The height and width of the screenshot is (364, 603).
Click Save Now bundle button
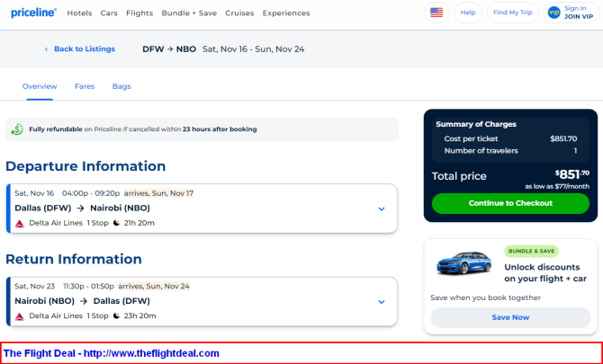(x=510, y=317)
